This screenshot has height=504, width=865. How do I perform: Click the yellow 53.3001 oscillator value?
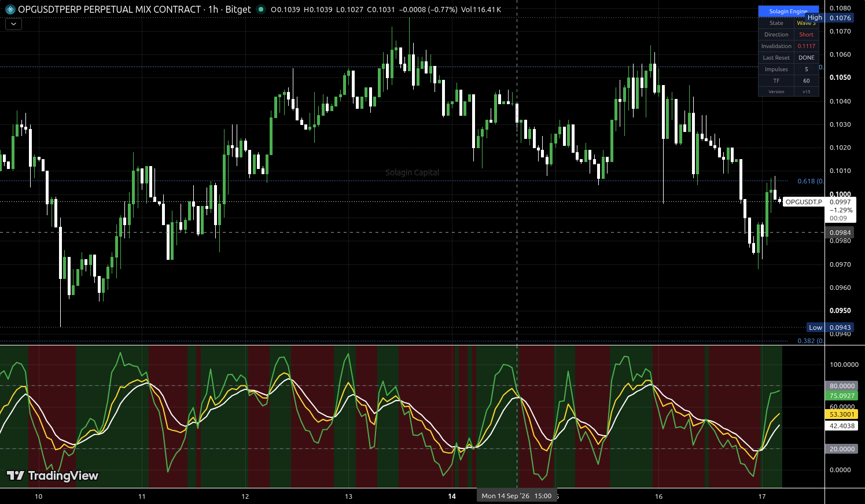[842, 414]
